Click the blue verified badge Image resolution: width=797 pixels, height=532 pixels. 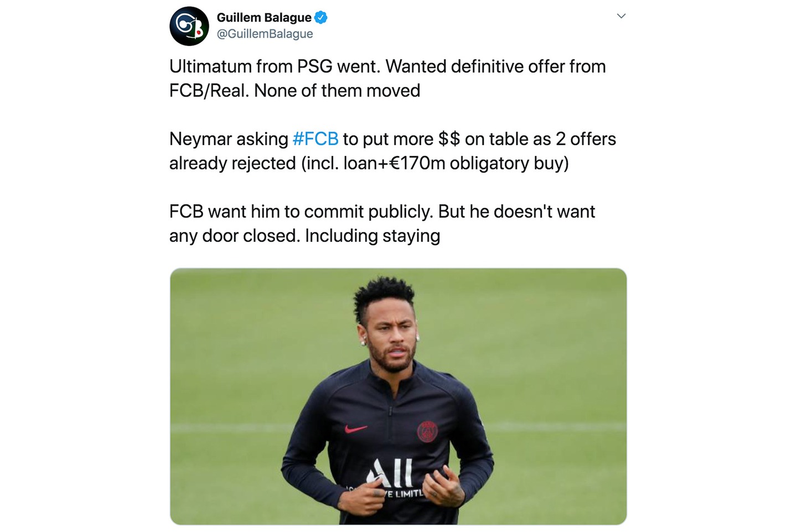pyautogui.click(x=321, y=18)
